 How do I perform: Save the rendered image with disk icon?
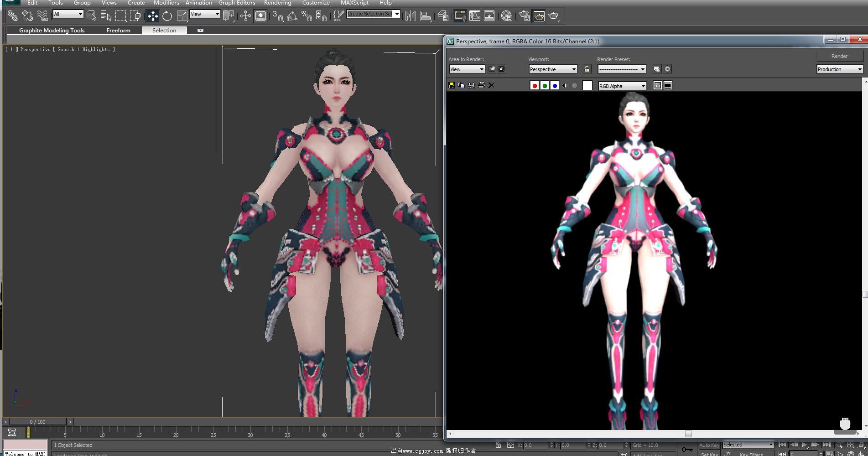click(452, 85)
